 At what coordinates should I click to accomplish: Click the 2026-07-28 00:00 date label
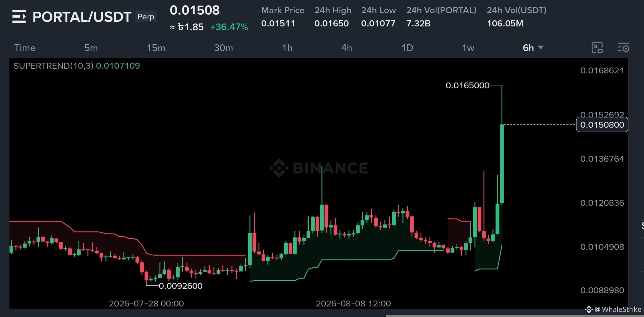146,303
